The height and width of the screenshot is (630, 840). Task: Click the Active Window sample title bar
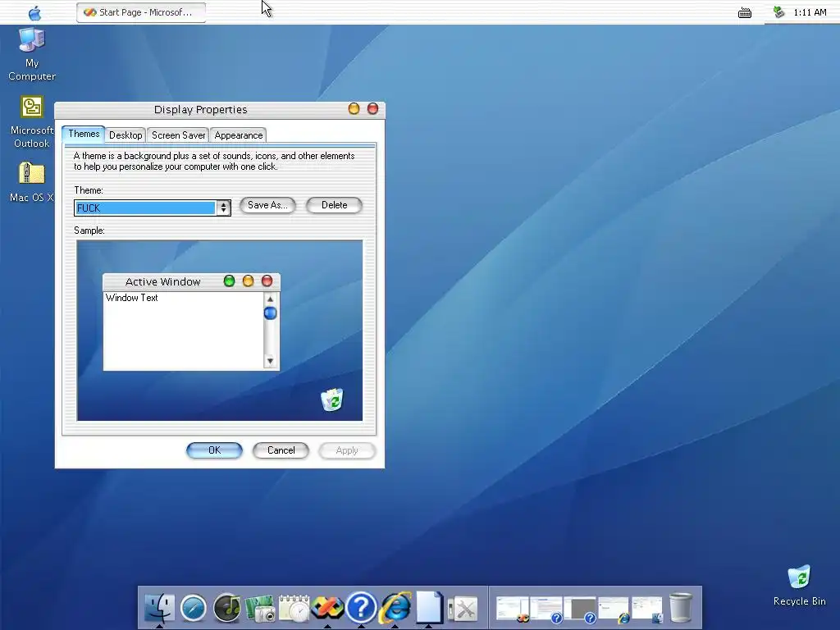tap(191, 282)
